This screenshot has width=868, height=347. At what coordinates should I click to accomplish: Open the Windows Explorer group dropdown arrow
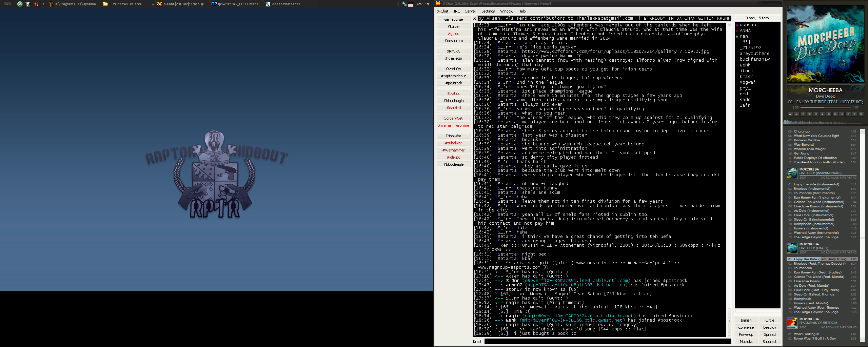click(153, 4)
